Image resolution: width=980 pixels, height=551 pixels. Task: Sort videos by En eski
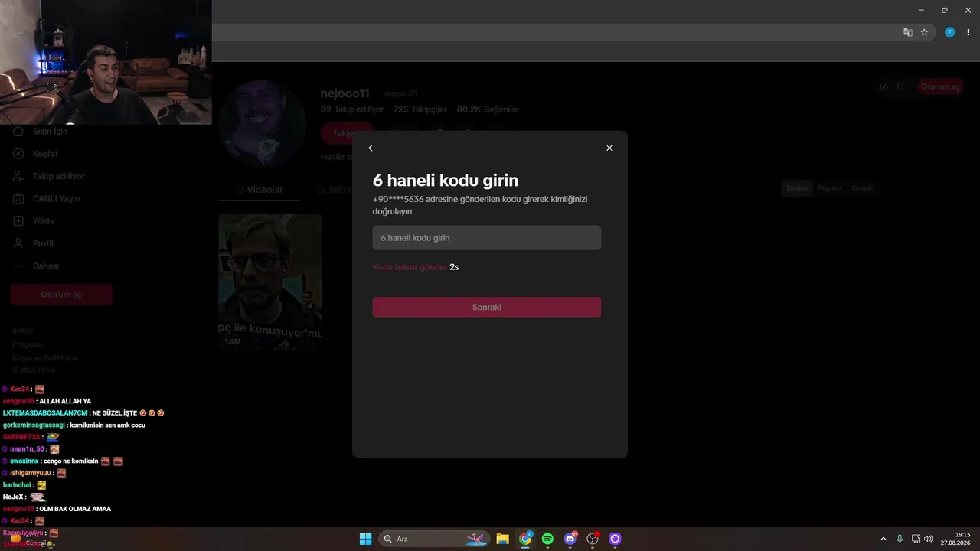pos(863,188)
